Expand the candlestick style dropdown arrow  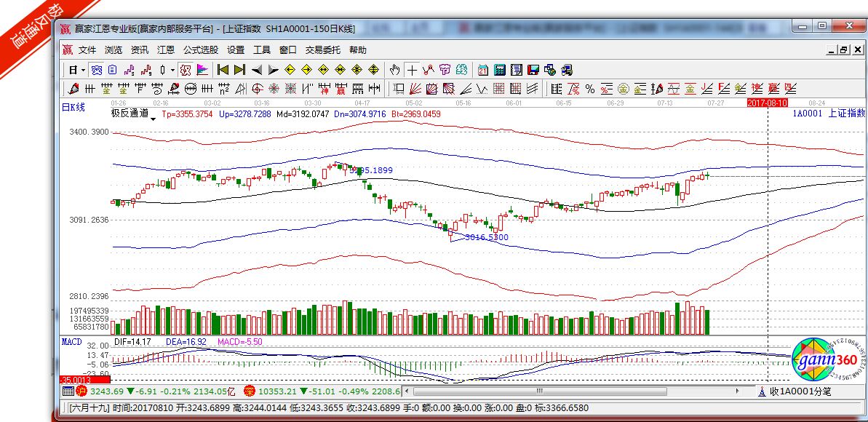tap(172, 71)
